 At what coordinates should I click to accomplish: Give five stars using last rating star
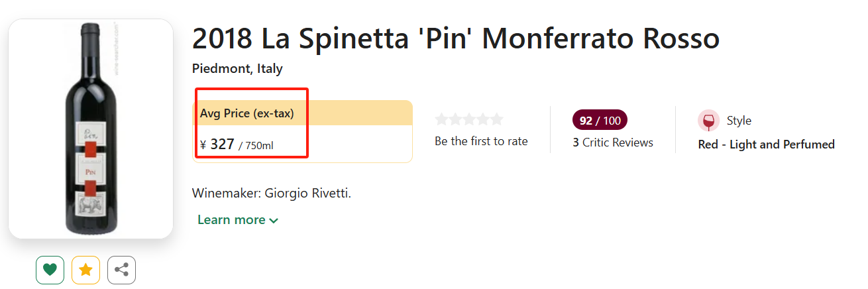[x=496, y=119]
